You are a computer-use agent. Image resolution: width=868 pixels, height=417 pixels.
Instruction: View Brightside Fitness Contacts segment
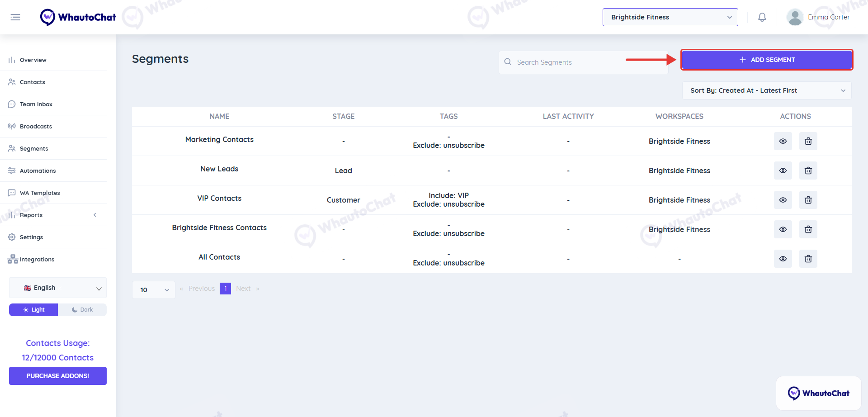tap(783, 229)
